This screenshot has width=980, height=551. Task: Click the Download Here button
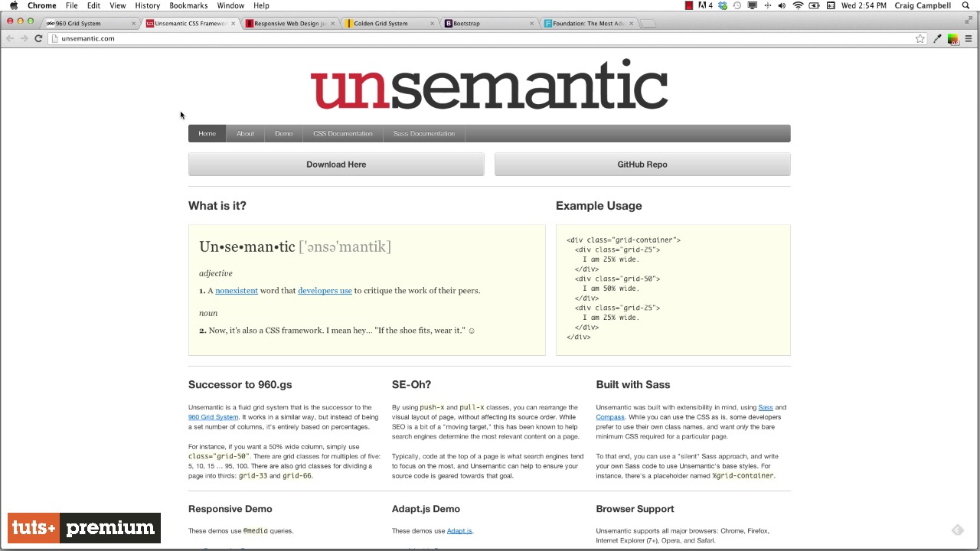point(336,165)
